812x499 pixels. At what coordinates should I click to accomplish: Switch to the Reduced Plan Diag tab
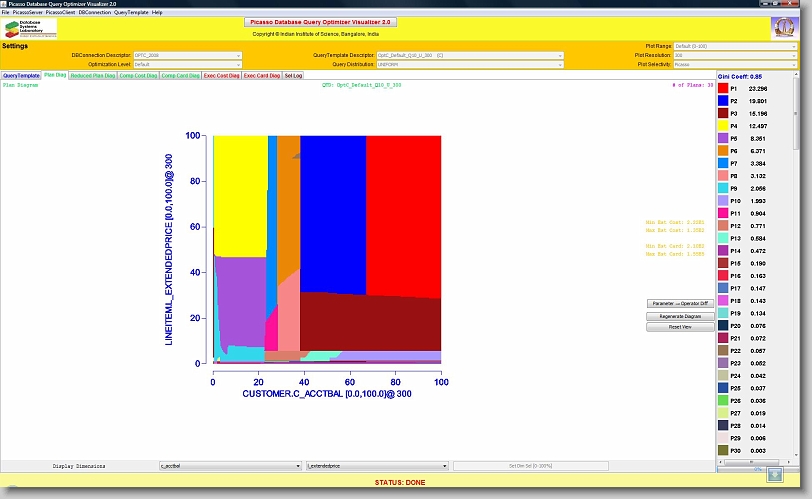92,75
